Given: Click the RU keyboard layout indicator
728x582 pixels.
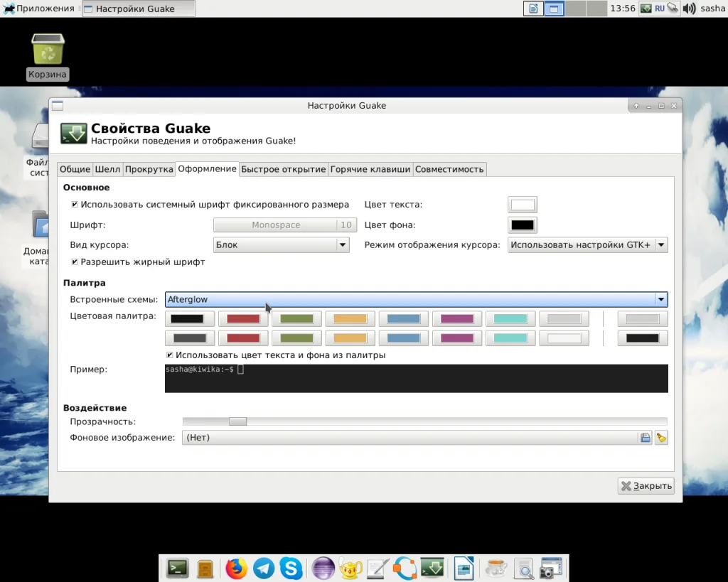Looking at the screenshot, I should (659, 9).
